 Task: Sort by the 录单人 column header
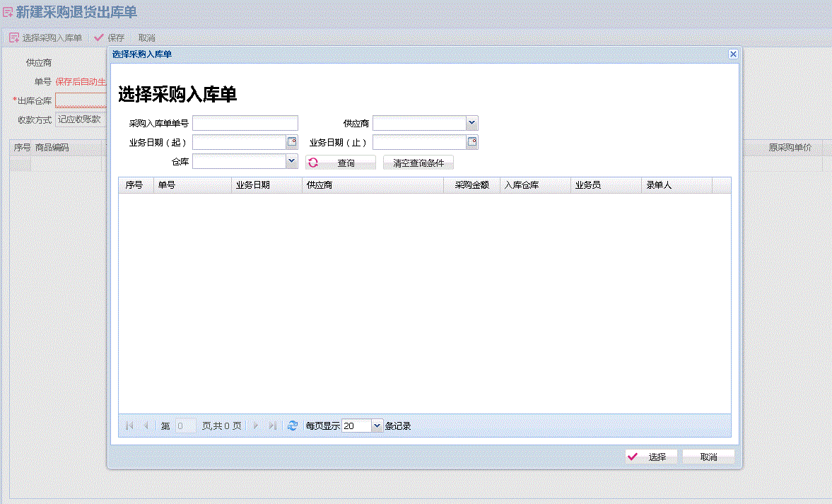[x=676, y=185]
